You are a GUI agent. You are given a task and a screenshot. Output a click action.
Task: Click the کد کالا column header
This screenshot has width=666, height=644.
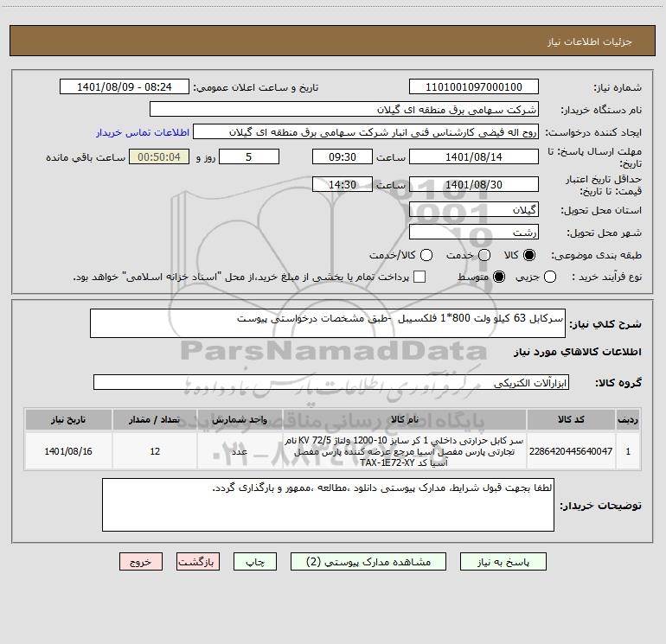[x=571, y=419]
